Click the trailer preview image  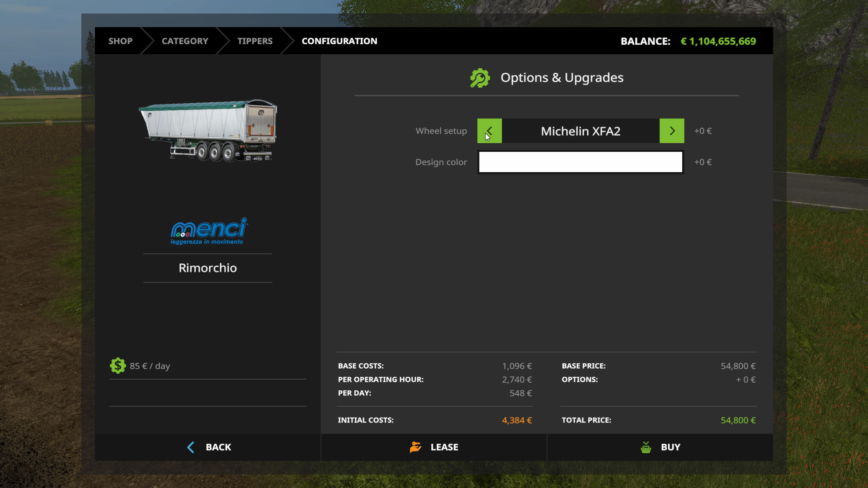tap(208, 130)
